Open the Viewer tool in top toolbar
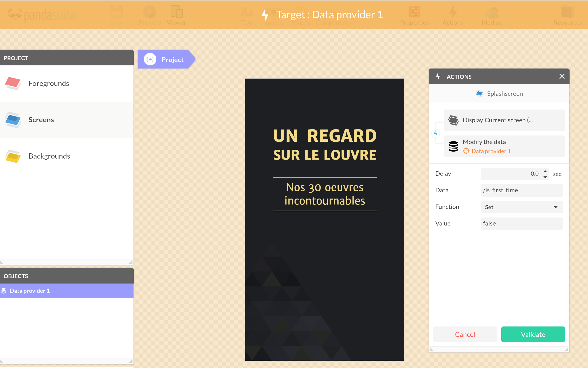Image resolution: width=588 pixels, height=368 pixels. point(176,15)
